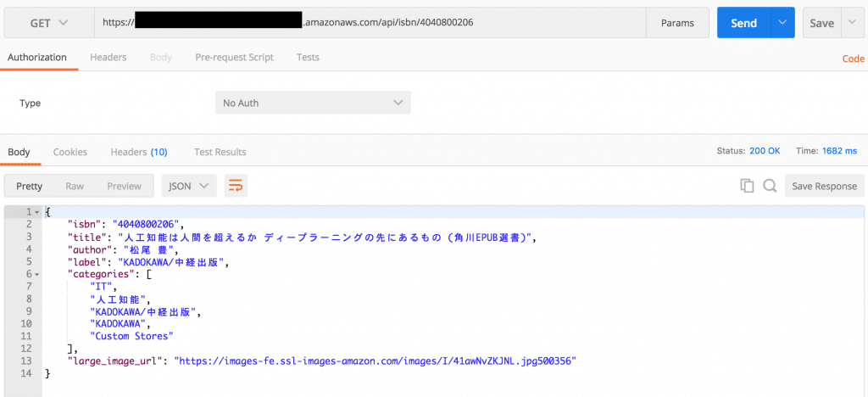Open the Test Results tab

[220, 152]
